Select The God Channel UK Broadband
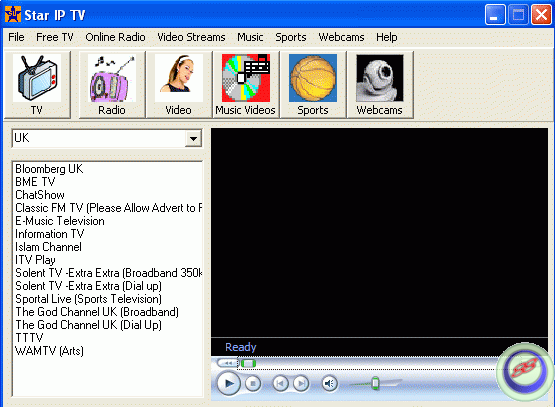 coord(97,312)
